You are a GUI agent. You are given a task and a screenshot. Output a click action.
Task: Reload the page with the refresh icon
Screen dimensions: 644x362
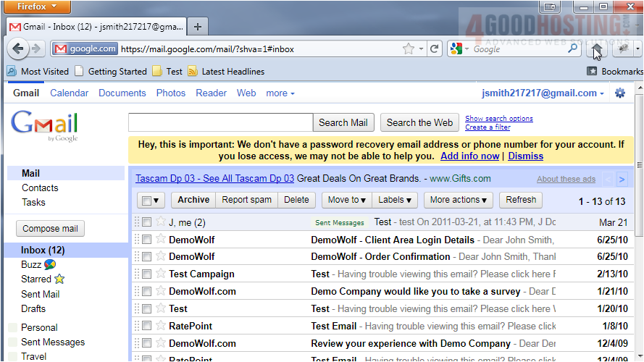pos(434,49)
